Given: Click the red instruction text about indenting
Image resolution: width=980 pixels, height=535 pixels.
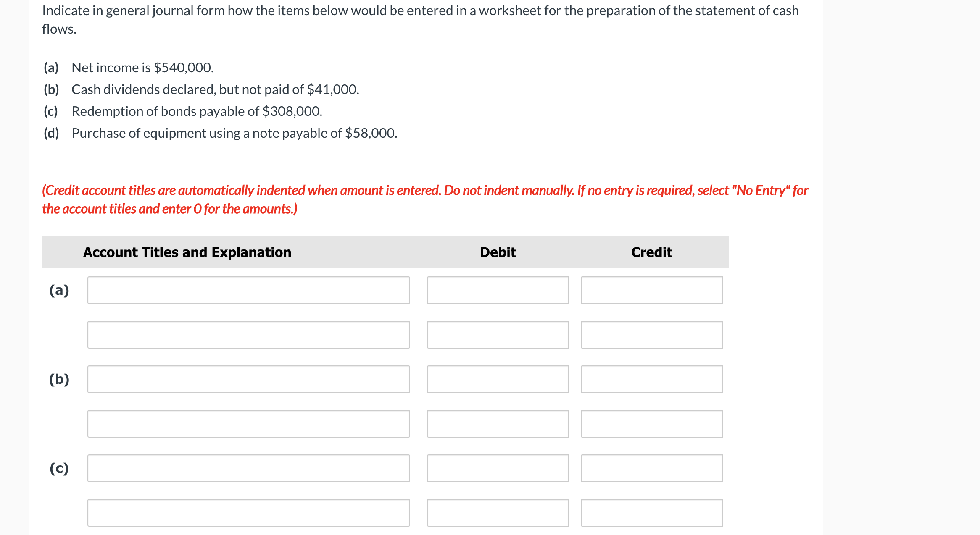Looking at the screenshot, I should point(424,199).
